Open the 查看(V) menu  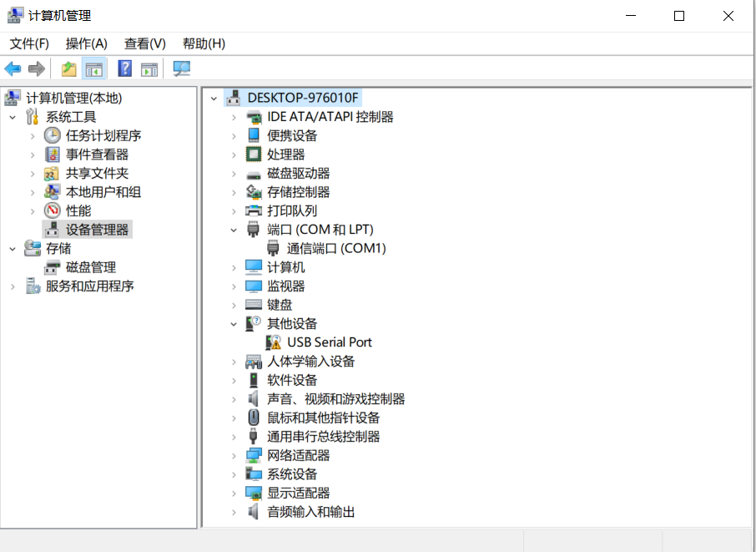tap(145, 43)
